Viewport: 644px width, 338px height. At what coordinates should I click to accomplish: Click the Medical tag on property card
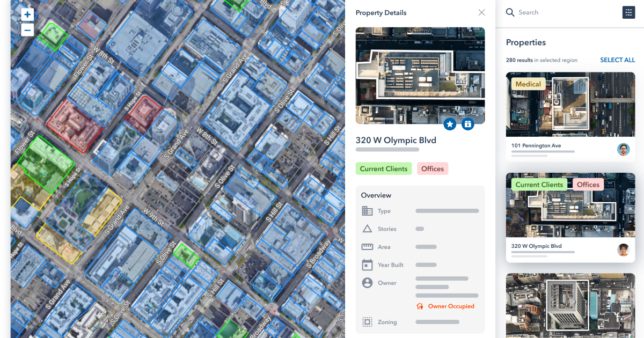529,84
